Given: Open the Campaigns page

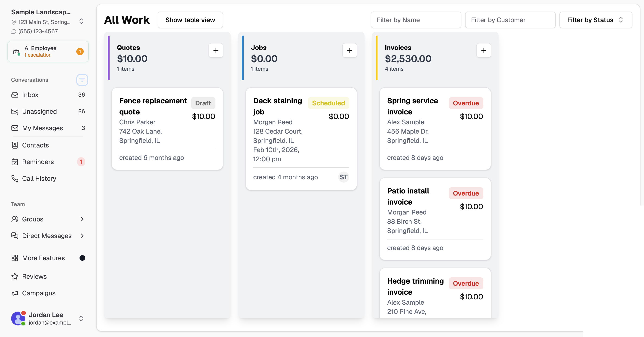Looking at the screenshot, I should [x=48, y=293].
